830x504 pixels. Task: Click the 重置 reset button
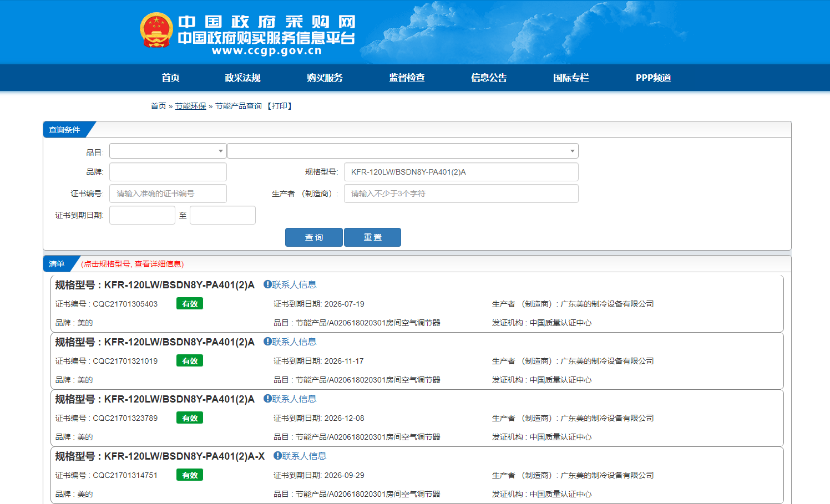(372, 237)
